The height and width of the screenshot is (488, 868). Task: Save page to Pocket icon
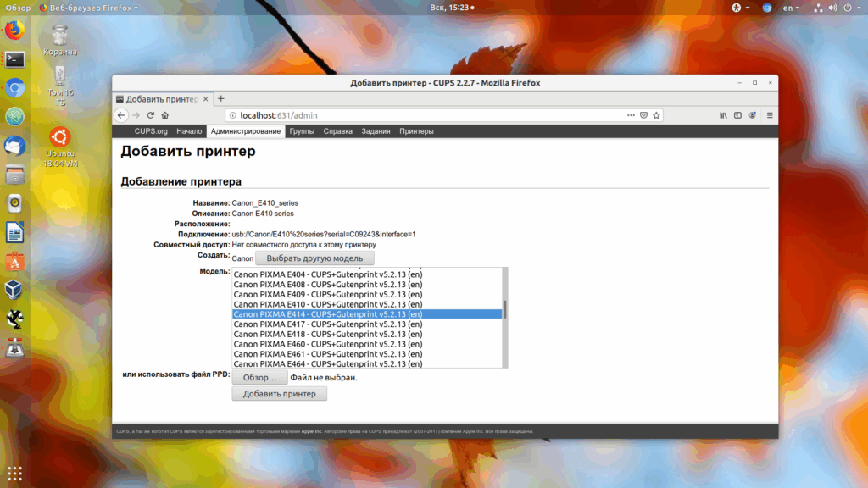click(x=644, y=115)
